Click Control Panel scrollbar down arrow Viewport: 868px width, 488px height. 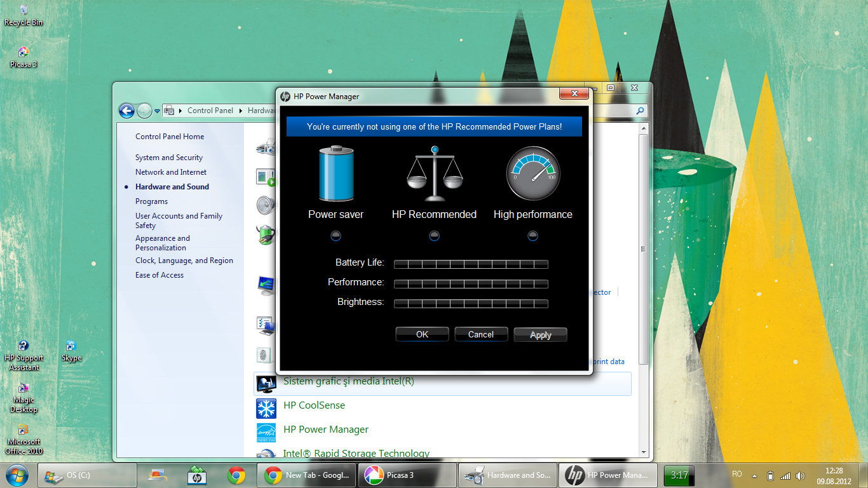(x=644, y=453)
